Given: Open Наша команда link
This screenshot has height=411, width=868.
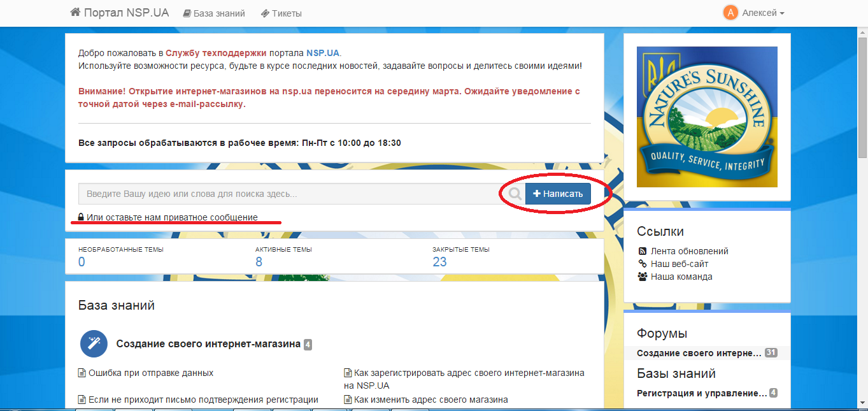Looking at the screenshot, I should (x=681, y=277).
